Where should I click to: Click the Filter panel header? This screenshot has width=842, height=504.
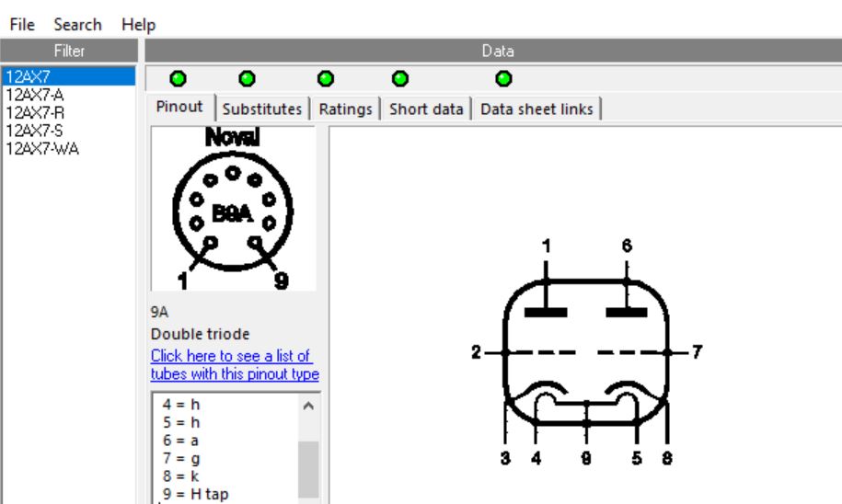[69, 51]
